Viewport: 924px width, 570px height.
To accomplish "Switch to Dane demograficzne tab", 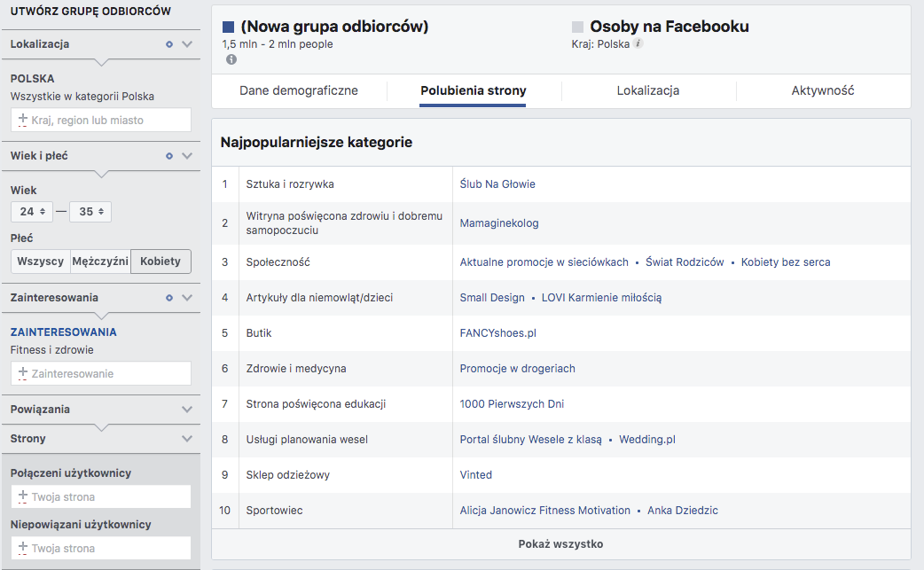I will pos(299,90).
